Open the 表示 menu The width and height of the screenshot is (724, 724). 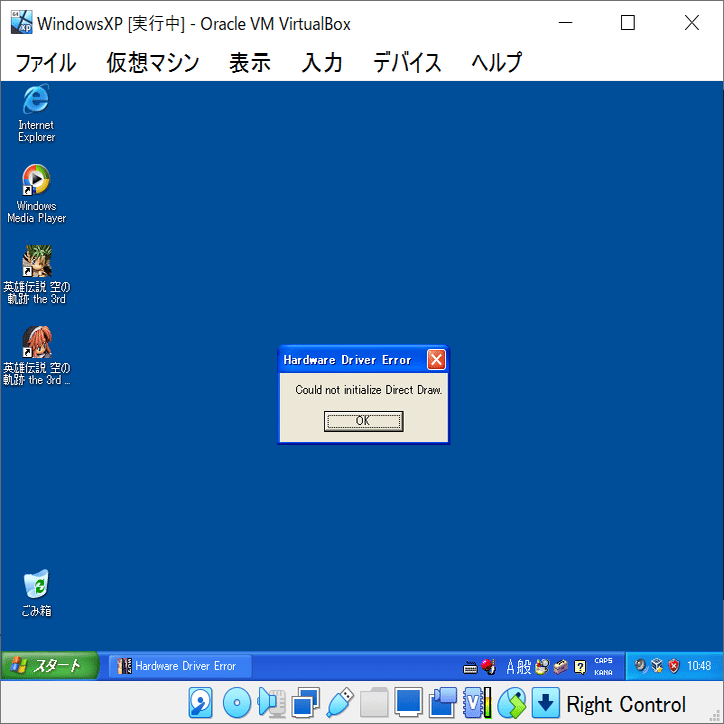pos(250,62)
